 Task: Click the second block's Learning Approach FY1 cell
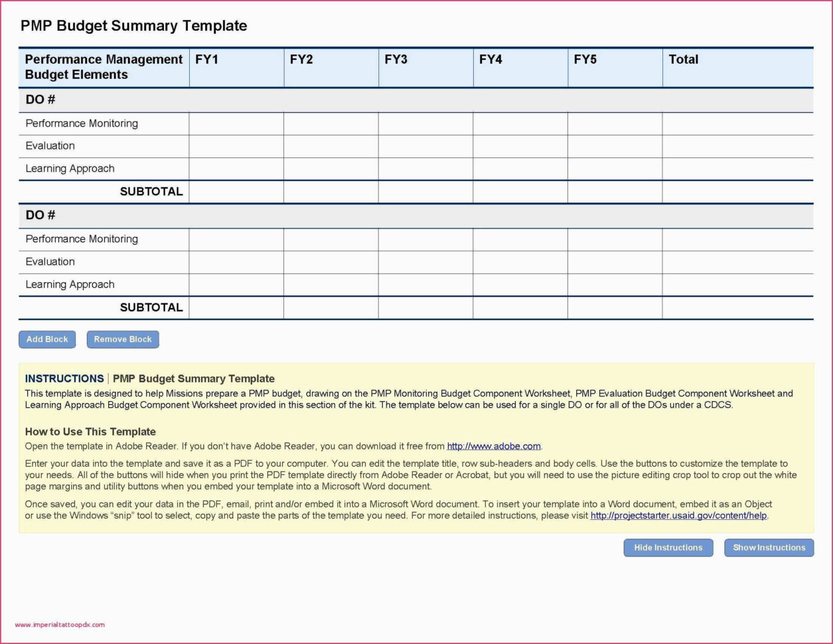[x=236, y=284]
